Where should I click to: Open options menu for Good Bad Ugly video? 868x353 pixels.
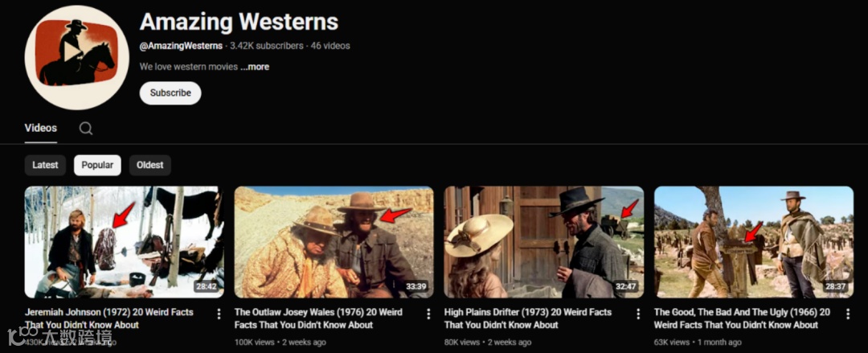tap(848, 314)
